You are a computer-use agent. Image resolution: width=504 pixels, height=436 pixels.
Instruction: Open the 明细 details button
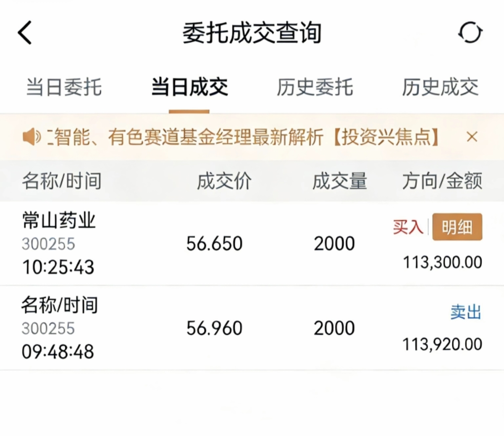[457, 227]
